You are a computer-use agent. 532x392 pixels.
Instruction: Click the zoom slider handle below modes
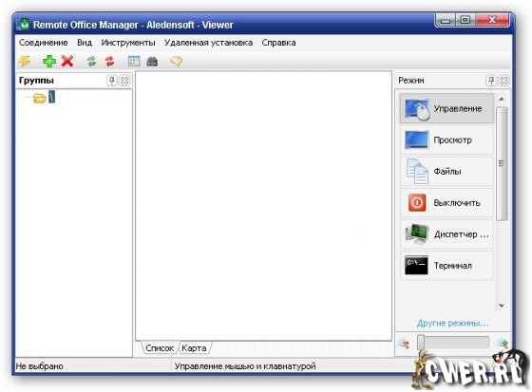(421, 342)
